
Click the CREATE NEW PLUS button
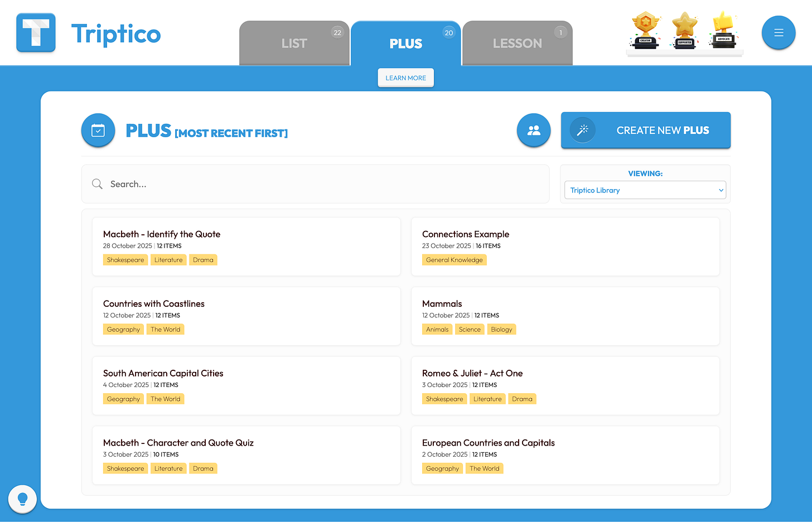click(x=646, y=130)
